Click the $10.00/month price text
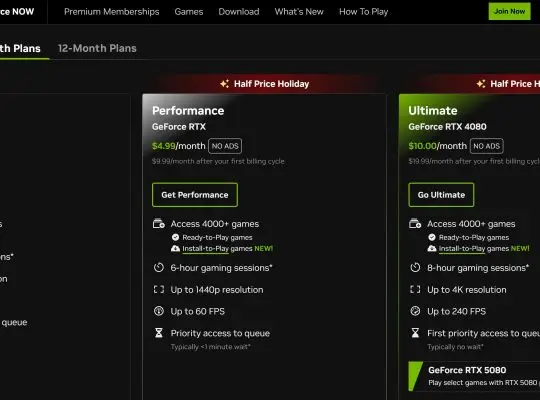The width and height of the screenshot is (540, 400). pos(437,146)
